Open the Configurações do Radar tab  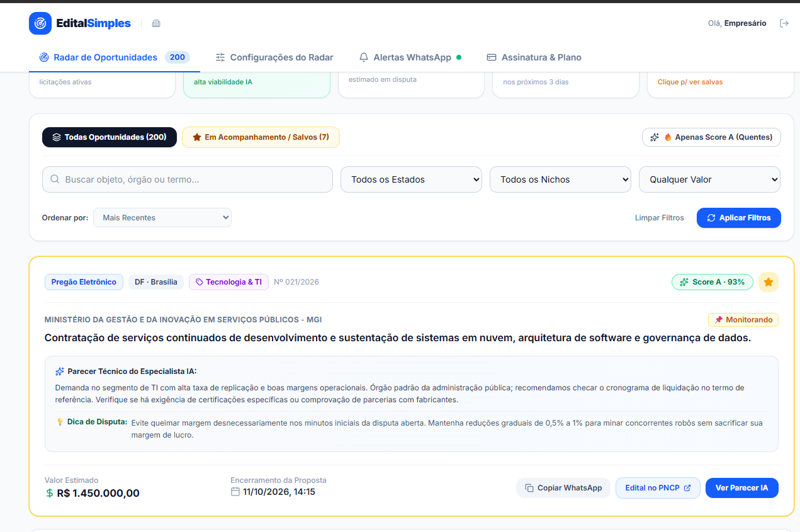pyautogui.click(x=274, y=57)
